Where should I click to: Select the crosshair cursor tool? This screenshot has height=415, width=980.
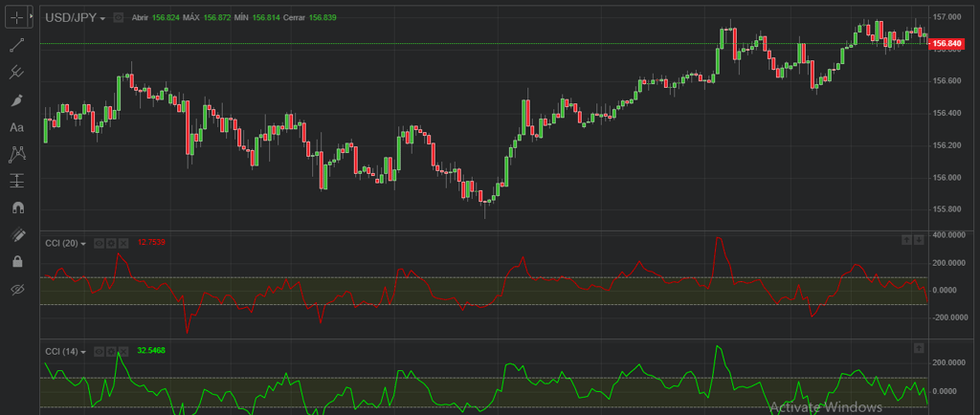pyautogui.click(x=16, y=17)
